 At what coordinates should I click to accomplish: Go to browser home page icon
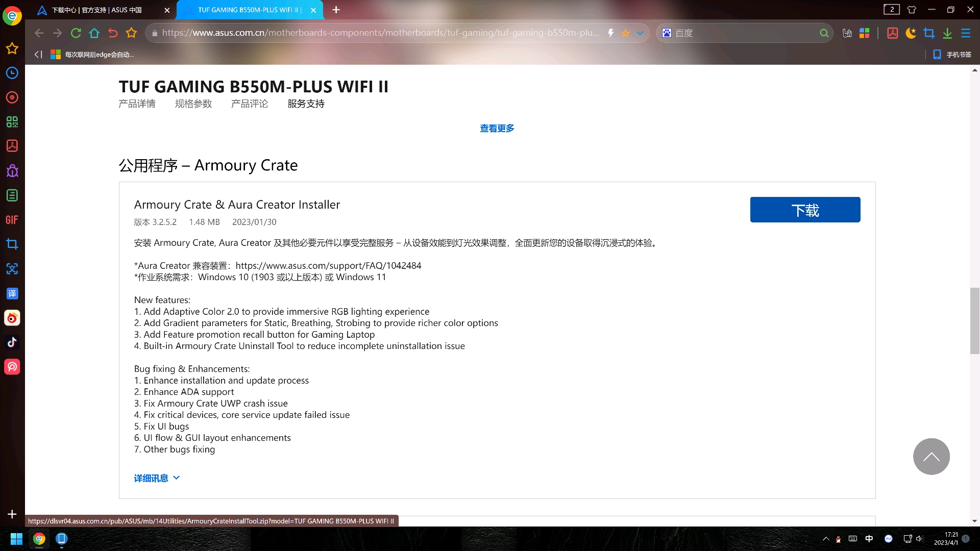pos(94,33)
